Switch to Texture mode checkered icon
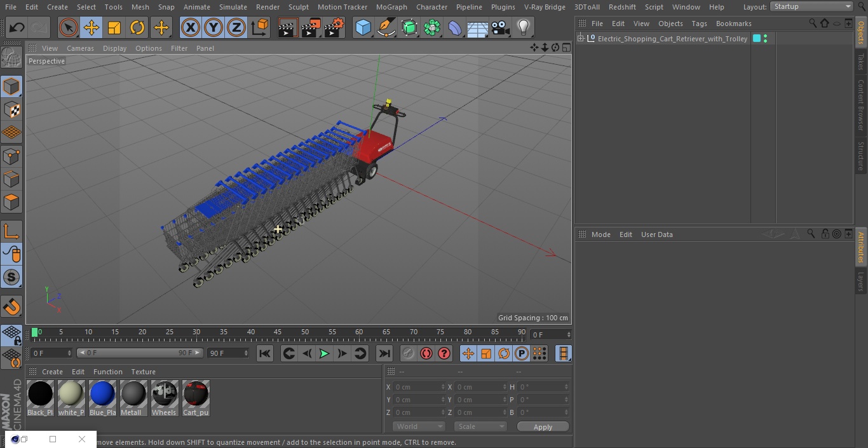Image resolution: width=868 pixels, height=448 pixels. point(11,110)
